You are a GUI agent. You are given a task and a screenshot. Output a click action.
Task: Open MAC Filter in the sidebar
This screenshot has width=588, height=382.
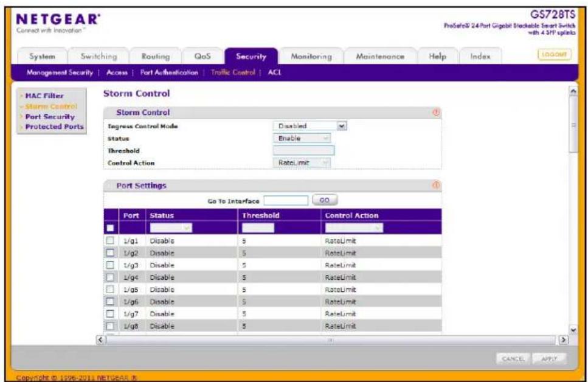pos(44,95)
